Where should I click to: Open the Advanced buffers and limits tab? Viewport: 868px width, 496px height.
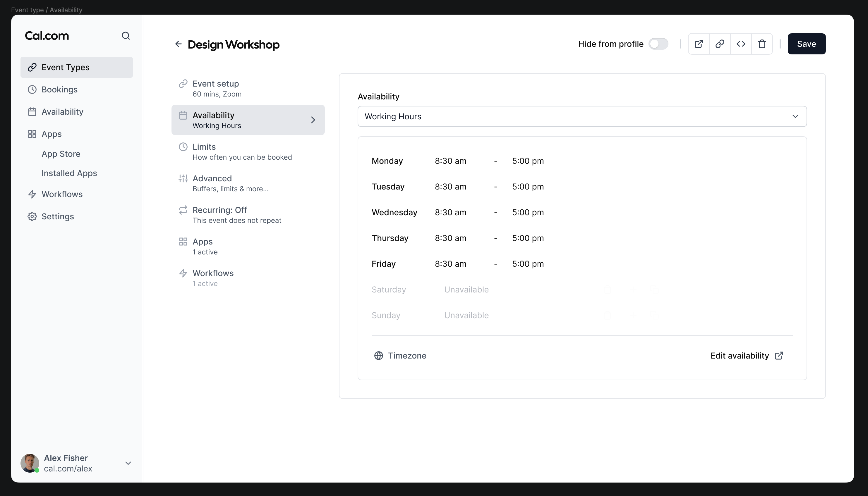point(230,183)
